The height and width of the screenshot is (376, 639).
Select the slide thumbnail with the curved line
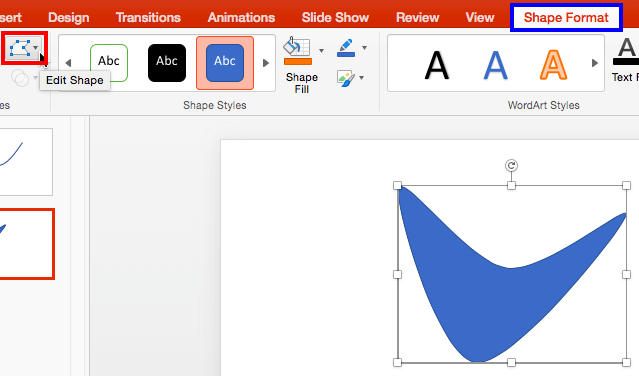26,162
